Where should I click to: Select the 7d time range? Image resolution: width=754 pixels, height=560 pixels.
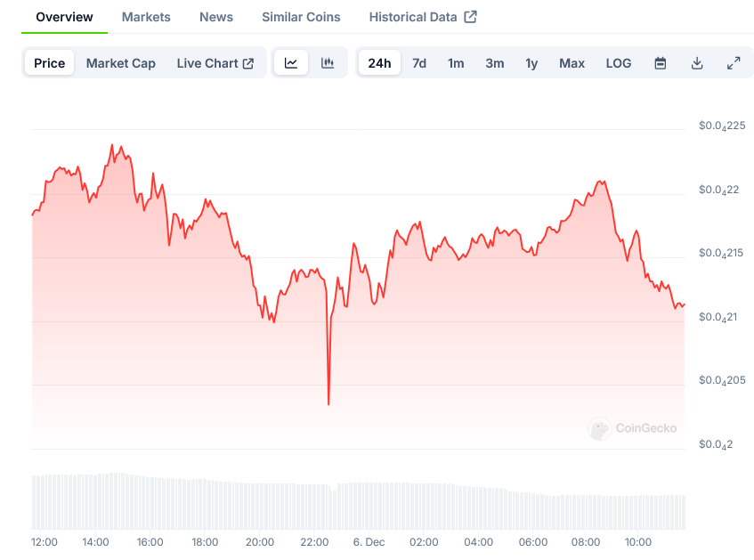(419, 63)
